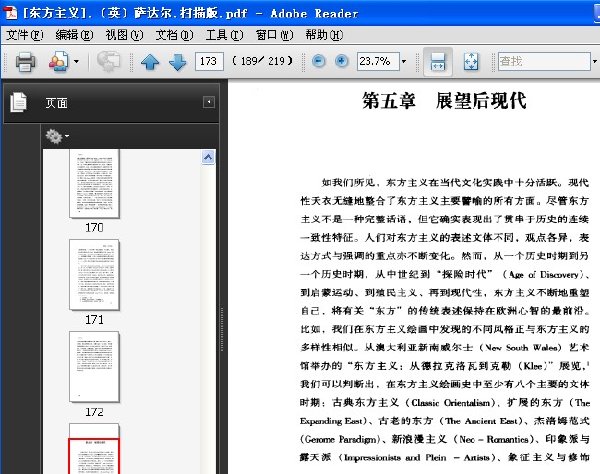Image resolution: width=600 pixels, height=474 pixels.
Task: Click the chapter heading 第五章 展望后现代
Action: click(444, 101)
